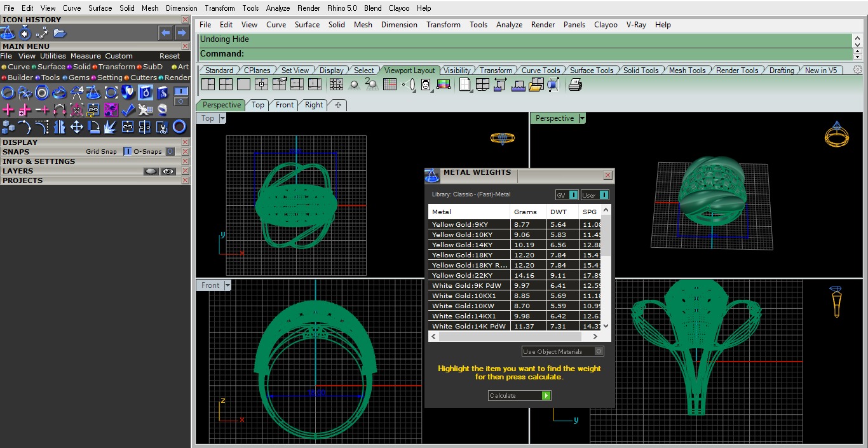The width and height of the screenshot is (868, 448).
Task: Click the blue book with S icon
Action: coord(162,93)
